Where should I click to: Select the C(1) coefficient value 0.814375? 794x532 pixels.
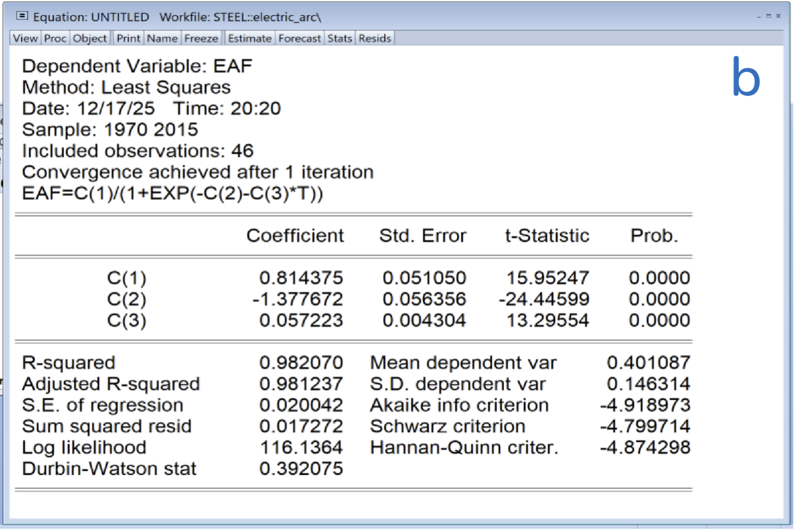pos(301,277)
